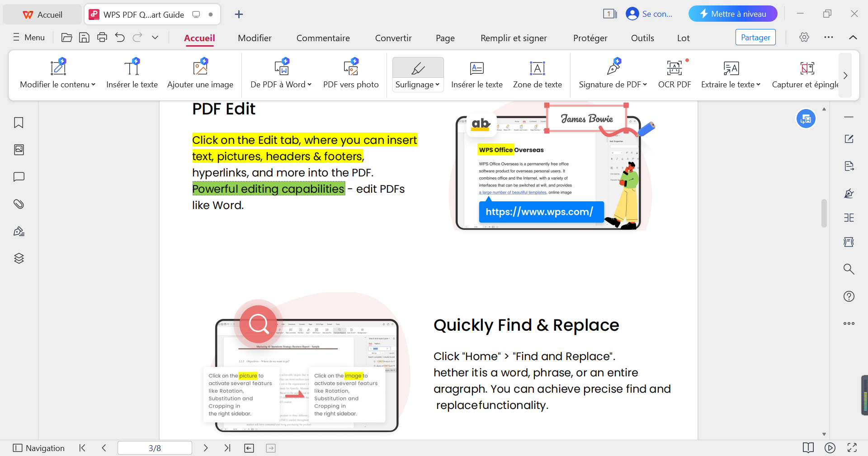Open help question mark in right sidebar

[x=849, y=296]
